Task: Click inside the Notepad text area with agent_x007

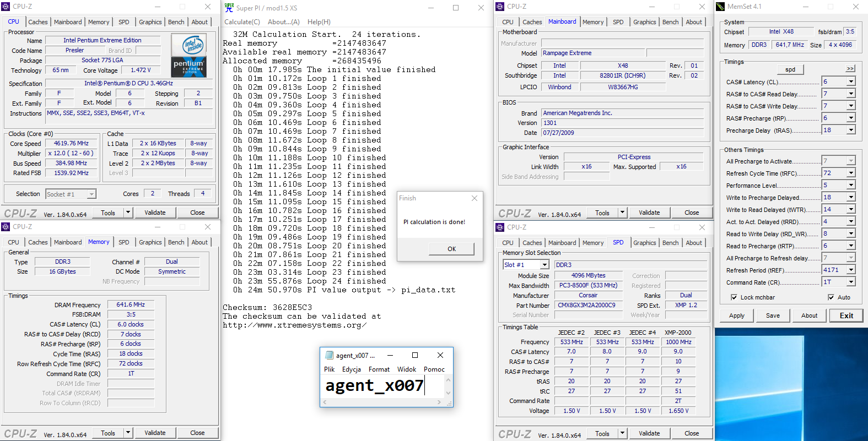Action: coord(382,386)
